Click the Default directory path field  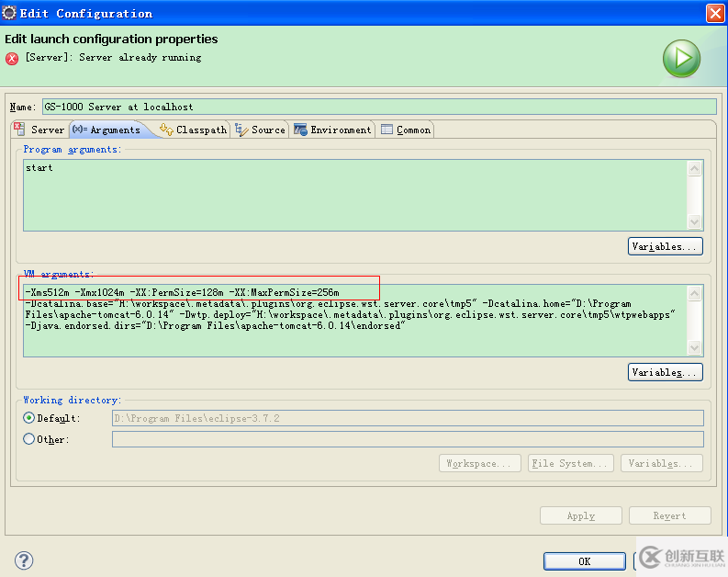pyautogui.click(x=408, y=418)
